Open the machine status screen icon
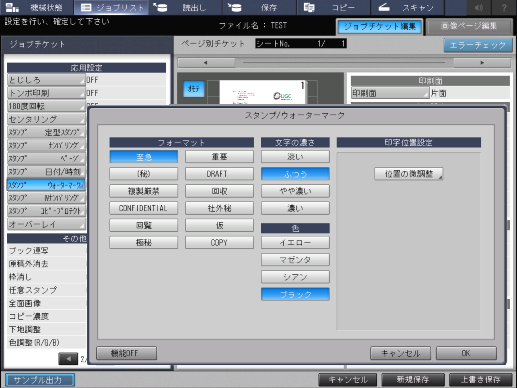 click(12, 7)
